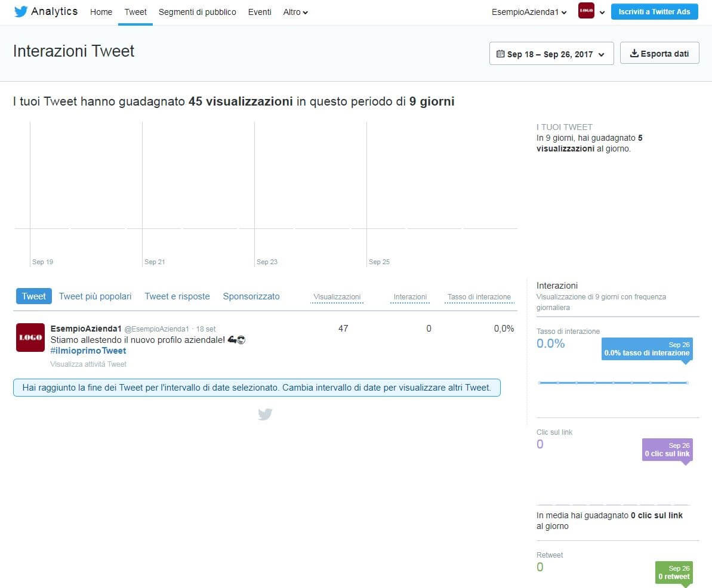
Task: Click the end-of-tweets info banner
Action: (257, 388)
